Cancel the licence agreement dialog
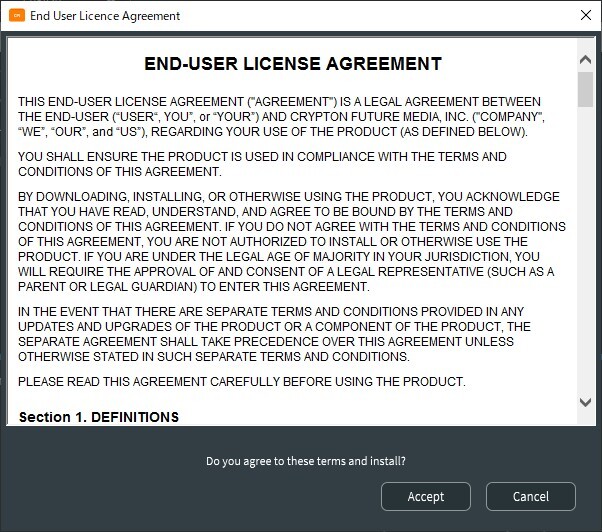Image resolution: width=602 pixels, height=532 pixels. [531, 496]
